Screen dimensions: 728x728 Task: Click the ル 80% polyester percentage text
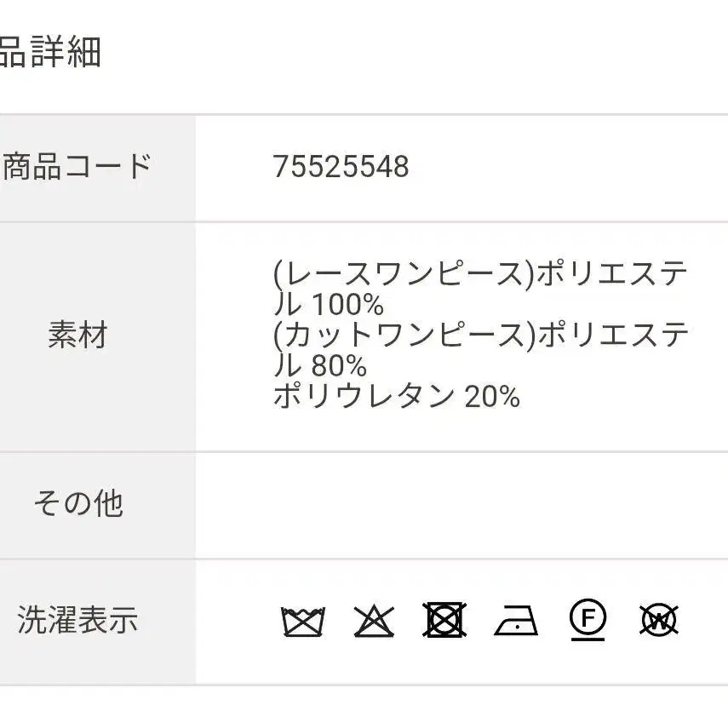pyautogui.click(x=320, y=365)
